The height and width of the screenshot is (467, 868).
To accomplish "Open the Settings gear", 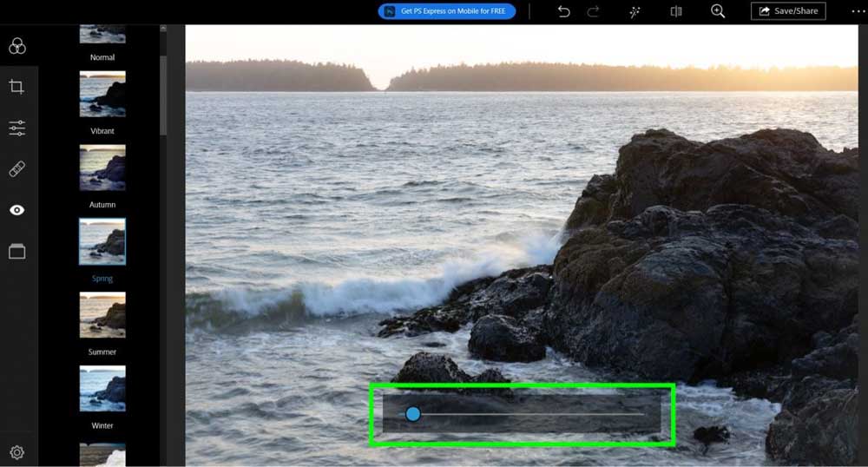I will click(17, 452).
